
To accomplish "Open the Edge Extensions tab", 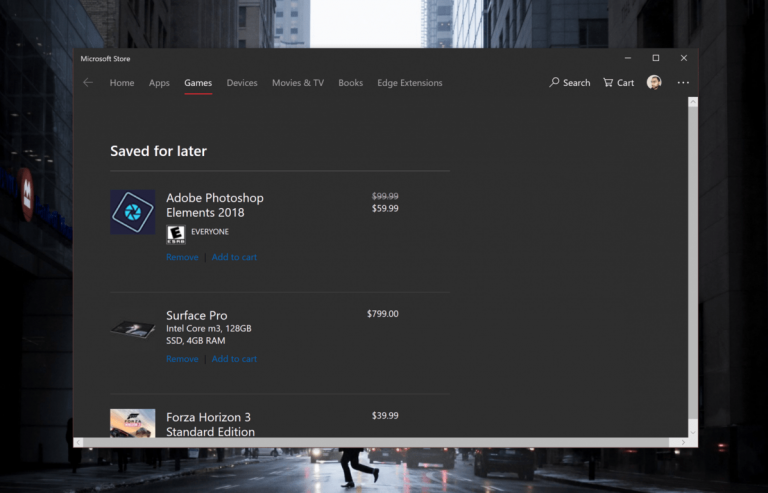I will (409, 83).
